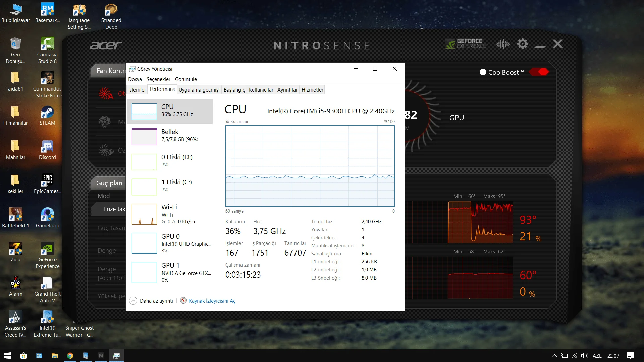Select the auto fan mode icon
Screen dimensions: 644x362
(106, 94)
